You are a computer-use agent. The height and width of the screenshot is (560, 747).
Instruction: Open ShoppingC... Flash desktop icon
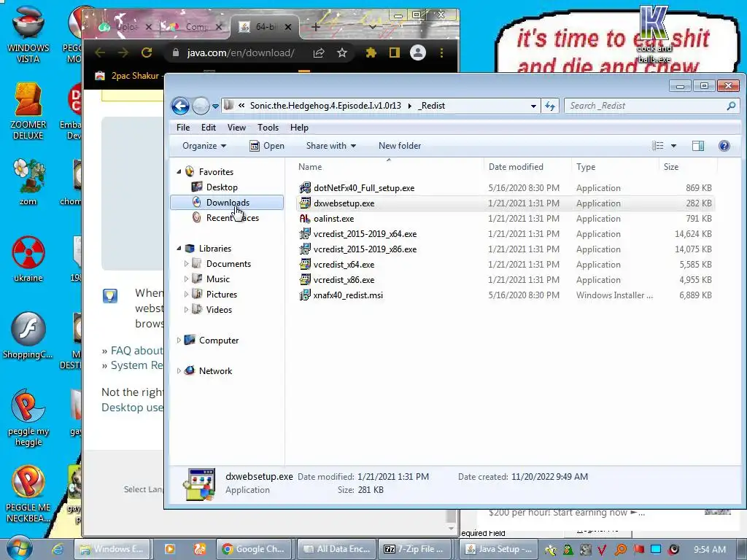[x=28, y=335]
